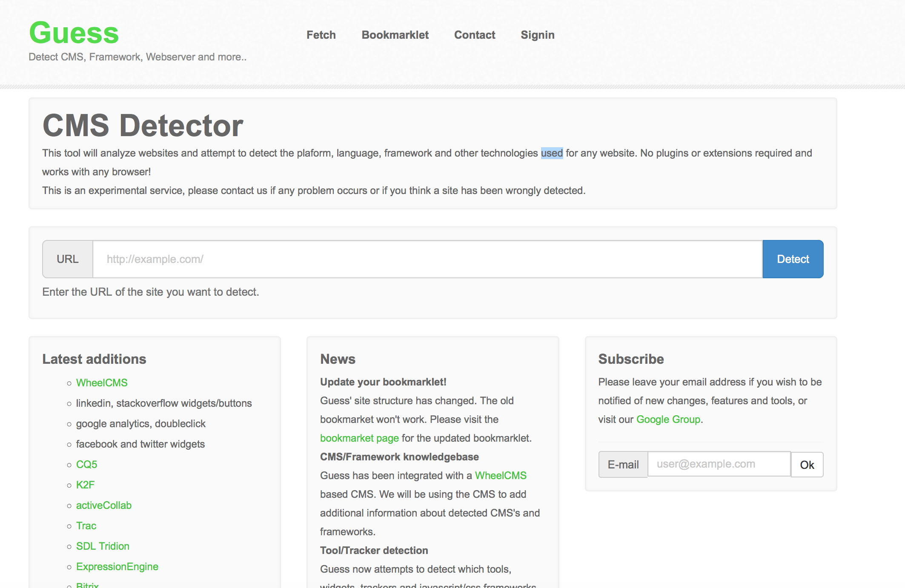Open the Fetch page
The height and width of the screenshot is (588, 905).
[x=321, y=35]
